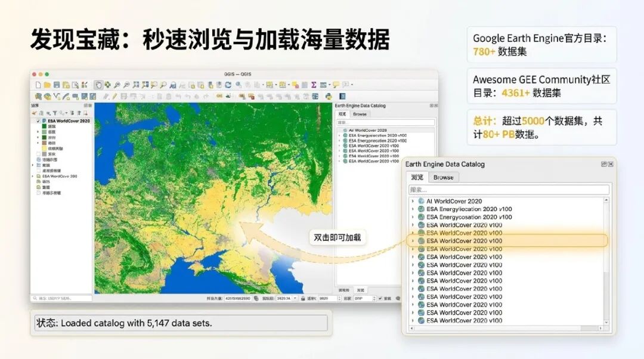The height and width of the screenshot is (359, 644).
Task: Select the Identify Features tool
Action: (x=238, y=85)
